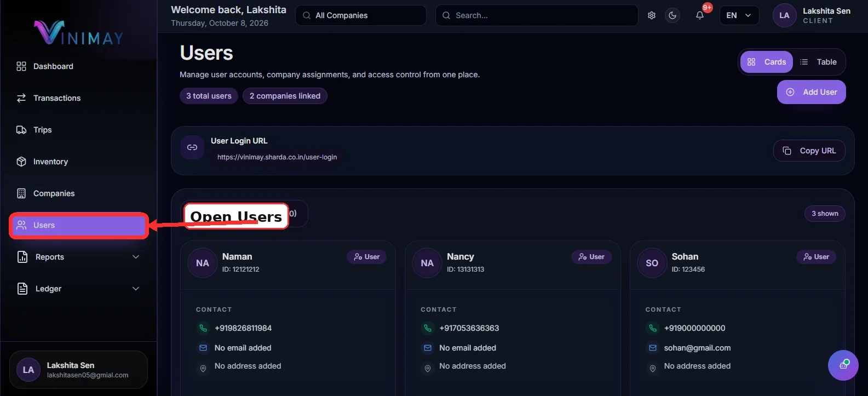Open the All Companies selector
The height and width of the screenshot is (396, 868).
pos(361,15)
